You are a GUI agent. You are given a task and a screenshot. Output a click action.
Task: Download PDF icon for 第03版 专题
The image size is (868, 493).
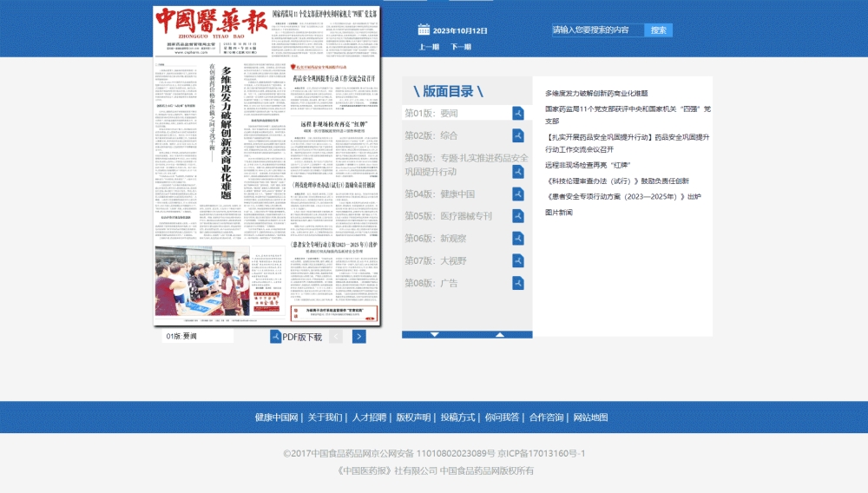(517, 172)
